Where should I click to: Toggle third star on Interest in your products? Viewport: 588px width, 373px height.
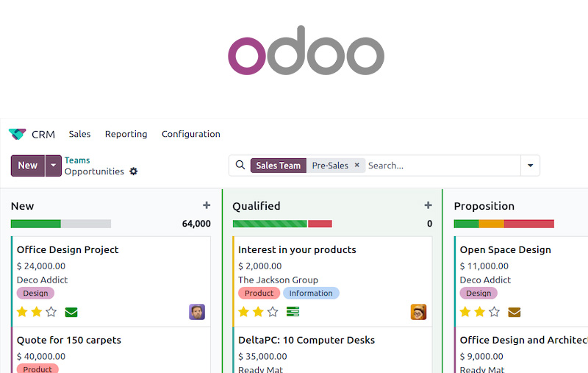tap(273, 312)
